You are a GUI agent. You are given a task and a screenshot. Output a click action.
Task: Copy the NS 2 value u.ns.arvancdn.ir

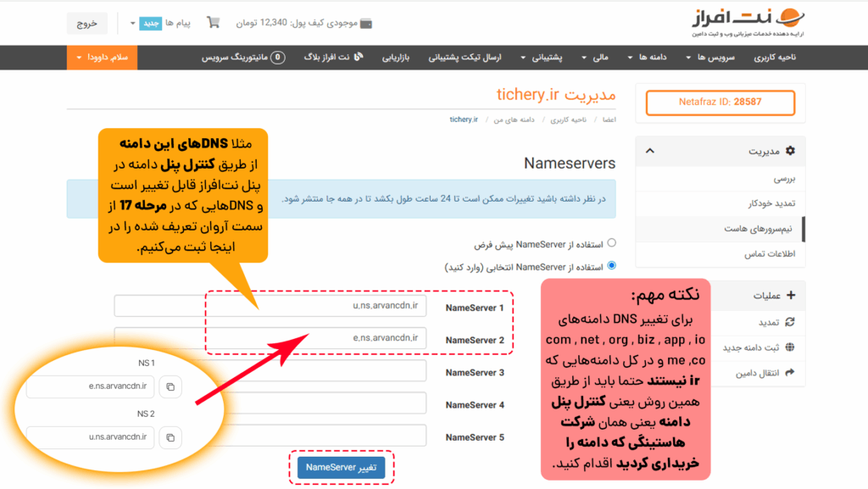pos(170,437)
